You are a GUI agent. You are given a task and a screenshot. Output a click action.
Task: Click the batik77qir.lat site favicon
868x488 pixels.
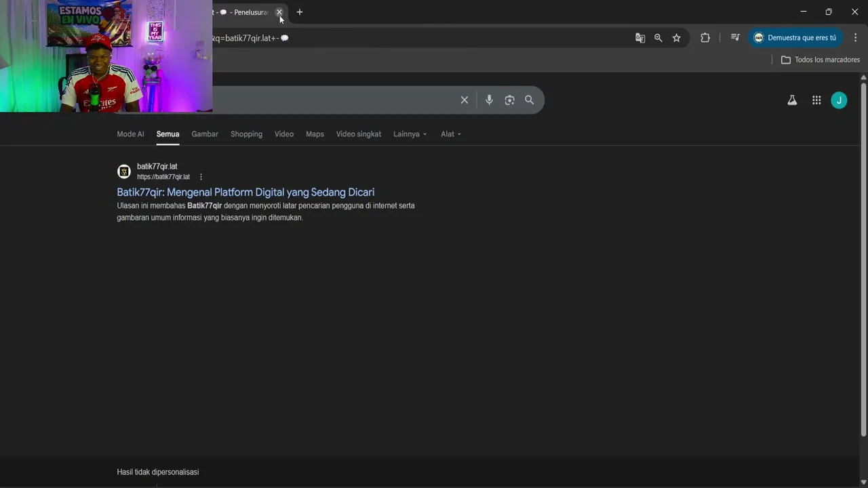(x=124, y=171)
